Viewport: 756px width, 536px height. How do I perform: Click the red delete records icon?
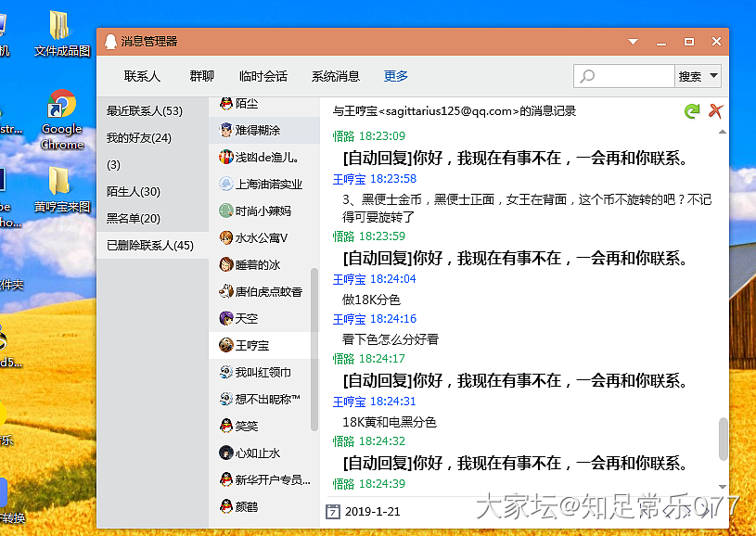(x=715, y=111)
